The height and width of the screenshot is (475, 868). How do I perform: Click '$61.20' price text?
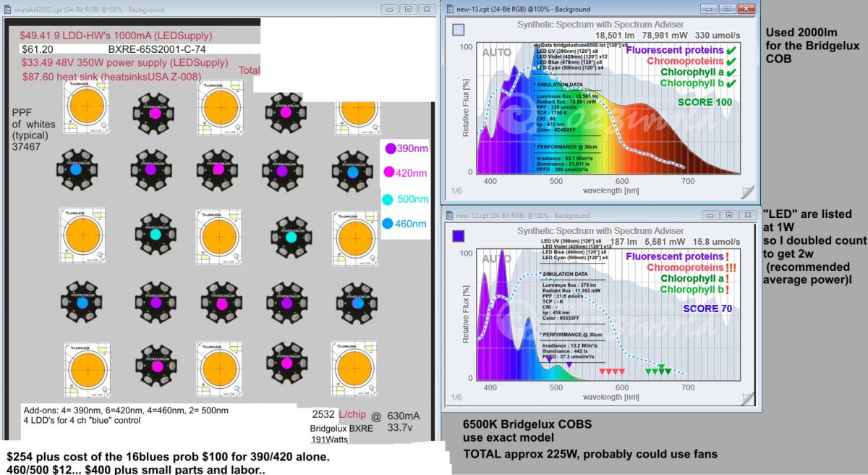[37, 49]
